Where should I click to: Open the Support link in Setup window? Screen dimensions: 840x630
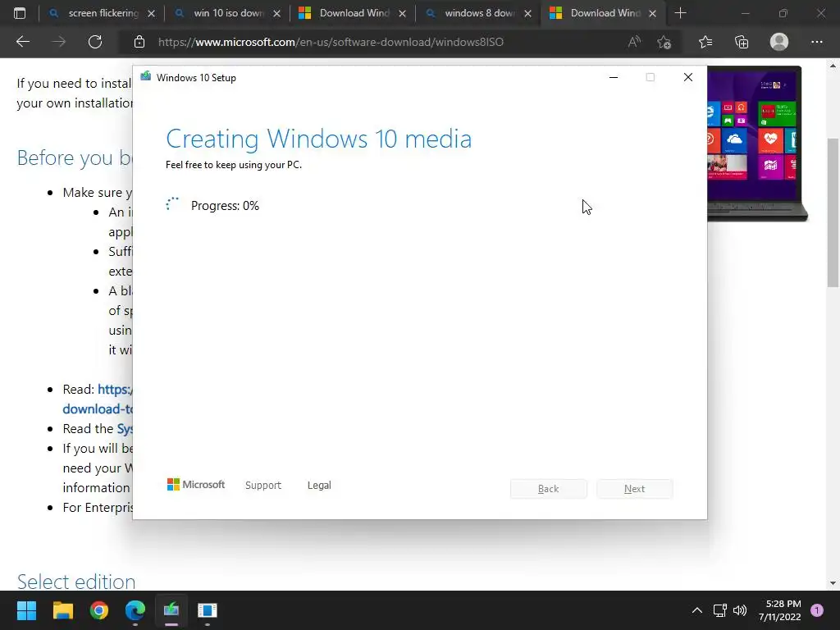(263, 486)
